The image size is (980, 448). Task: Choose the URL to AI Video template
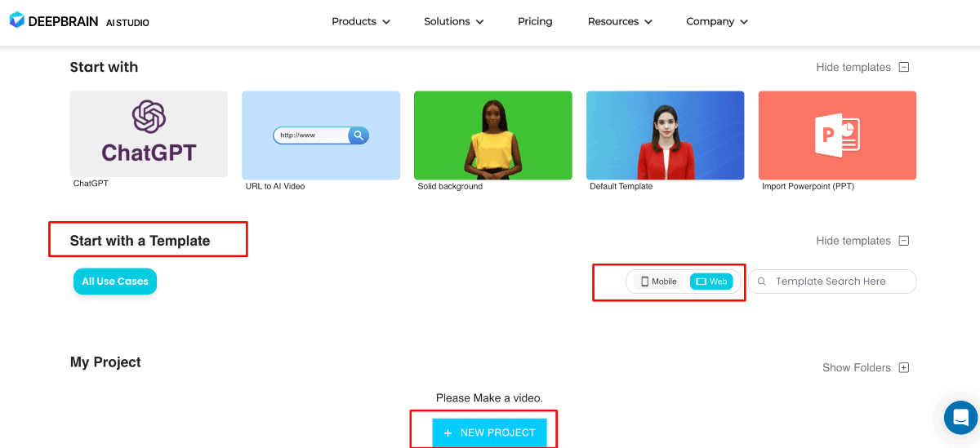click(321, 134)
